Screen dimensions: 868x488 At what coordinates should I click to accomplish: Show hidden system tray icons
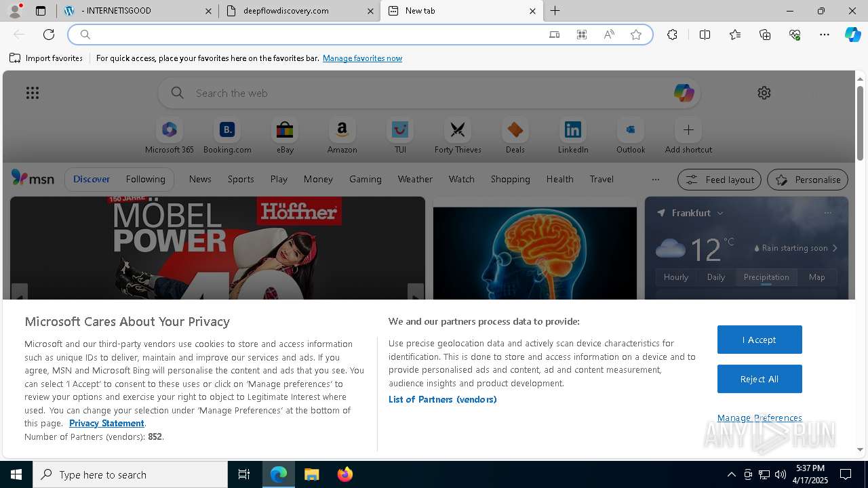tap(731, 474)
